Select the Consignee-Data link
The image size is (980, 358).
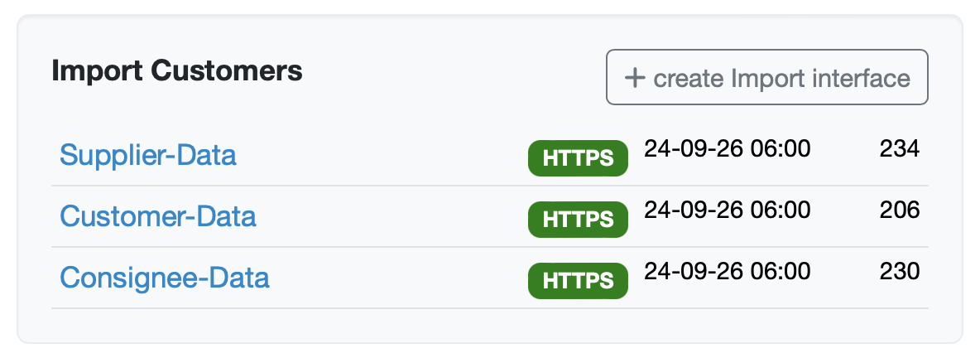point(165,278)
